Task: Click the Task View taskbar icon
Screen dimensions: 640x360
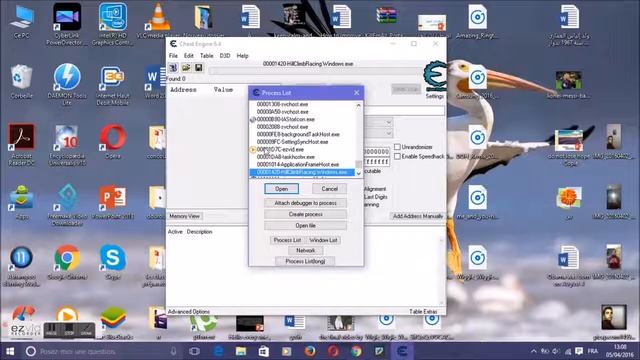Action: pos(195,351)
